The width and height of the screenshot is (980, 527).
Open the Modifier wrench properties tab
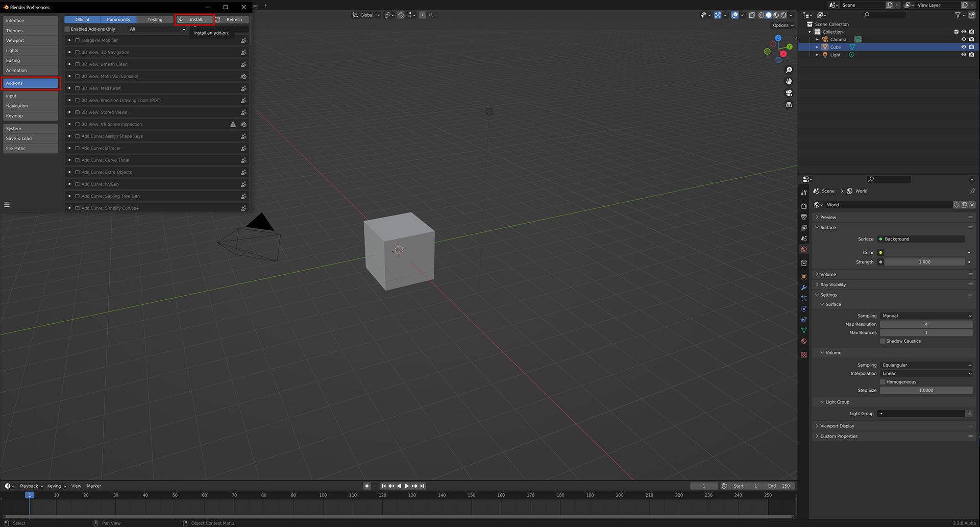click(804, 288)
